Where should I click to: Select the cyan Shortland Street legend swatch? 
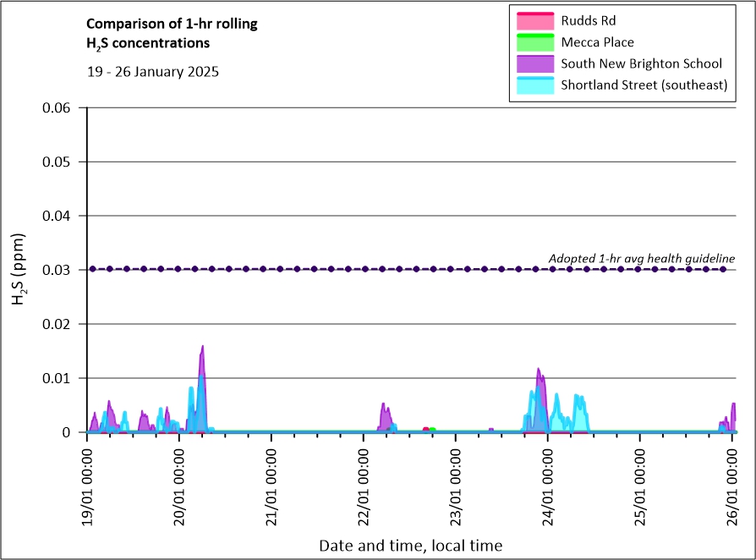click(x=533, y=85)
